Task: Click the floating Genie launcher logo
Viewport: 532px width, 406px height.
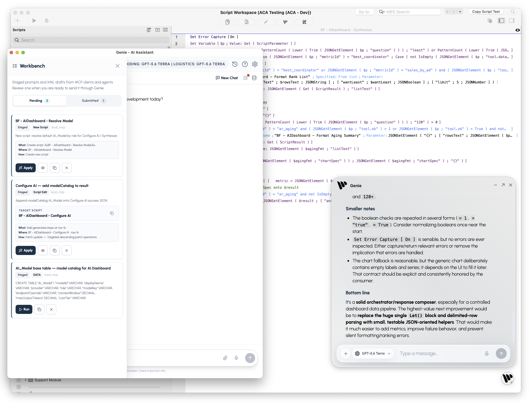Action: [507, 378]
